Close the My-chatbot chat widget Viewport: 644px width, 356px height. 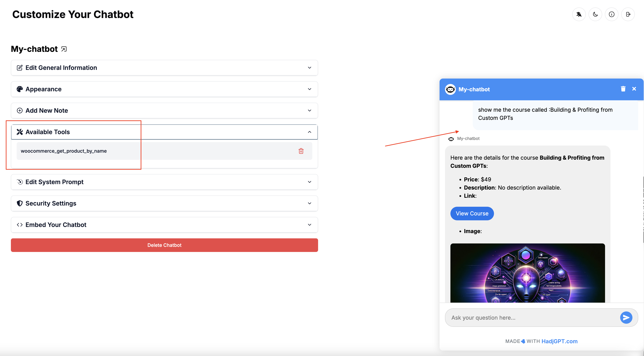634,89
